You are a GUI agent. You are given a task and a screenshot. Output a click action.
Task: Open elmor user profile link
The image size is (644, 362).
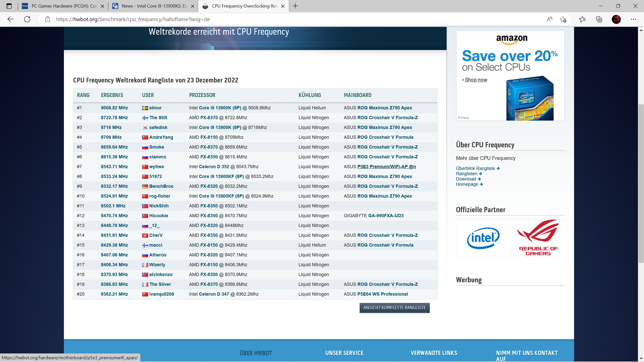[x=155, y=108]
